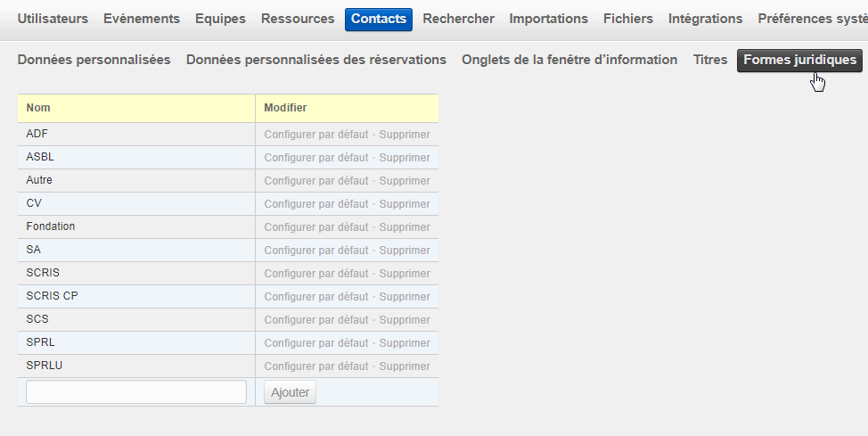Go to the Rechercher tab

(x=458, y=19)
